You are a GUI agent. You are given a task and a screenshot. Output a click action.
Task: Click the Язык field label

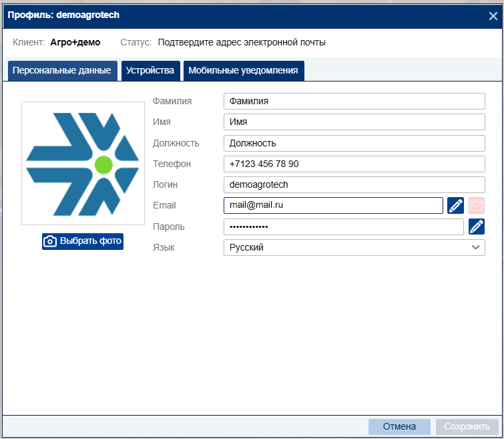coord(164,247)
